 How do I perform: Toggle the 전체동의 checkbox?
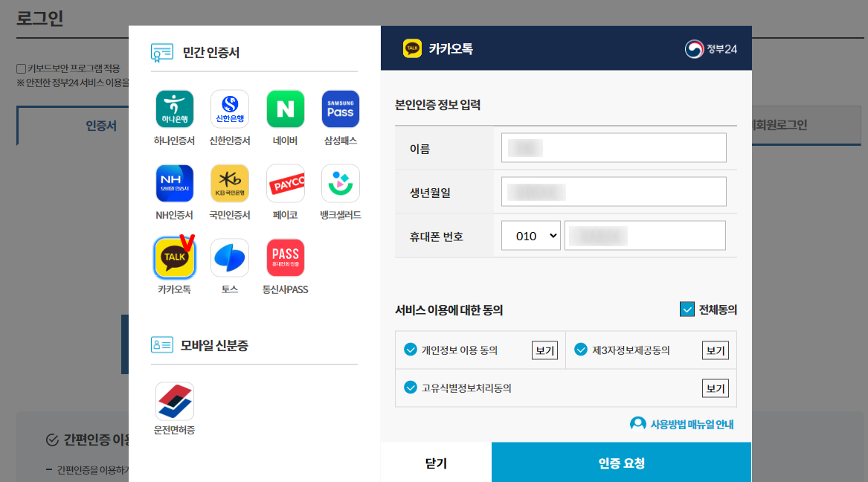pos(687,309)
